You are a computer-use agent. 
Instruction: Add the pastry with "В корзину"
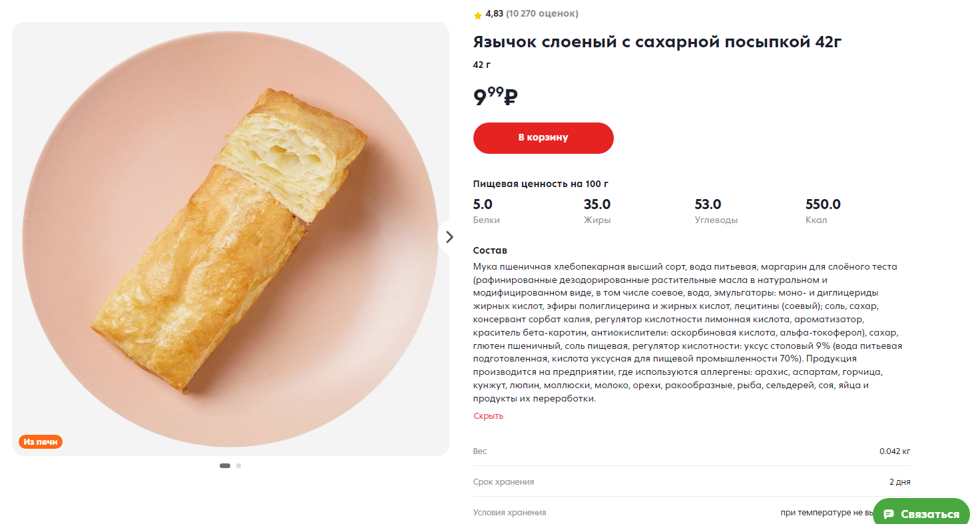pos(543,138)
